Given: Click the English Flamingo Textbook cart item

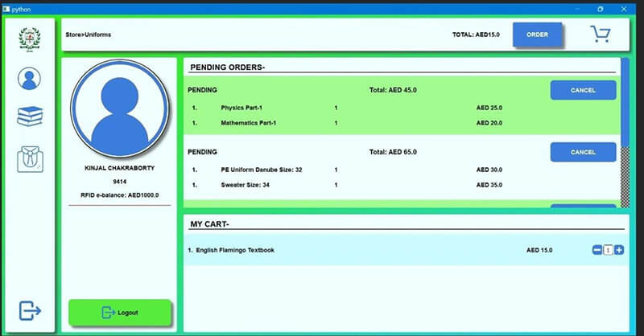Looking at the screenshot, I should click(x=234, y=251).
